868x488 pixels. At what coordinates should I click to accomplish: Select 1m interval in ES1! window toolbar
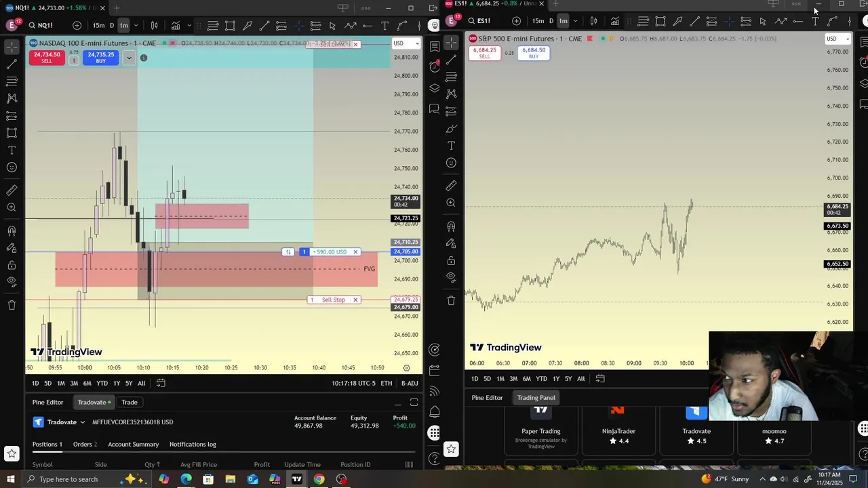pyautogui.click(x=563, y=21)
